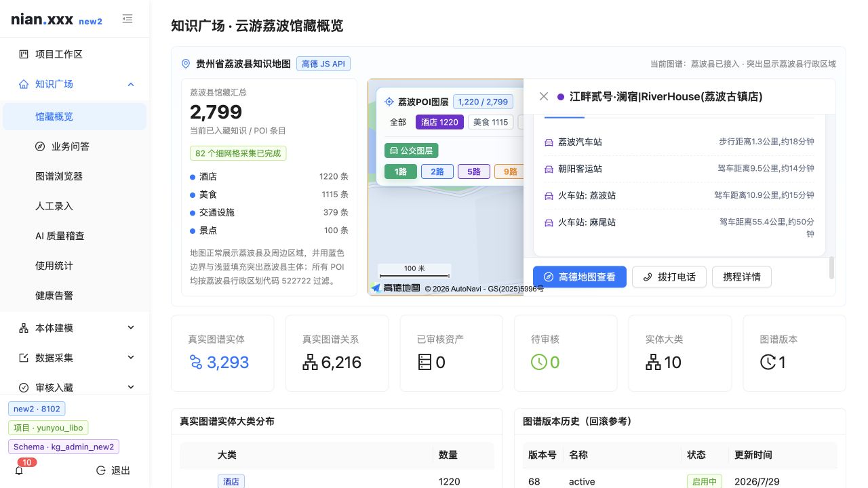Screen dimensions: 868x488
Task: Click the 火车站: 麻尾站 row text
Action: [587, 222]
